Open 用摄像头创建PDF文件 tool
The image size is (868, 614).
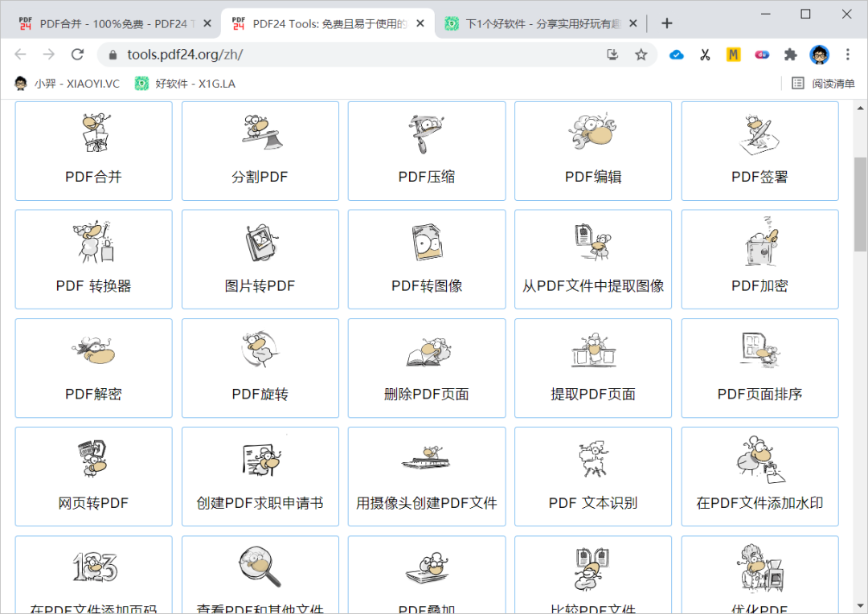pyautogui.click(x=427, y=477)
